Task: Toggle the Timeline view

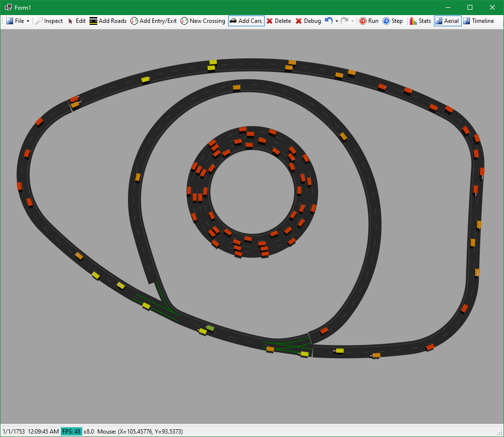Action: (x=479, y=21)
